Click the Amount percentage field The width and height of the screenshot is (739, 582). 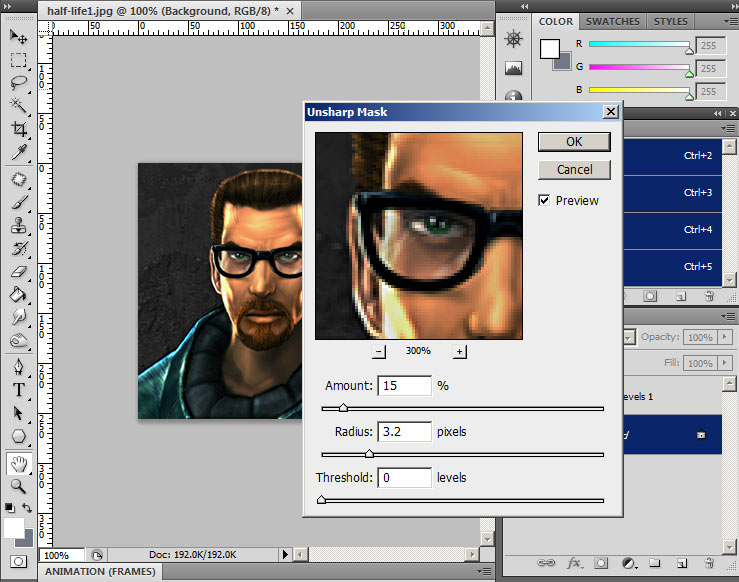coord(404,385)
